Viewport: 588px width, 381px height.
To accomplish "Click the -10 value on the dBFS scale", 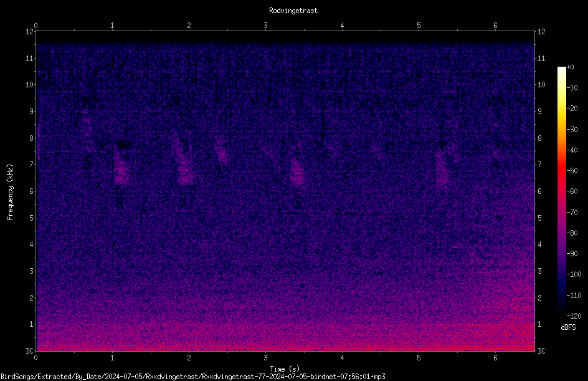I will click(572, 88).
